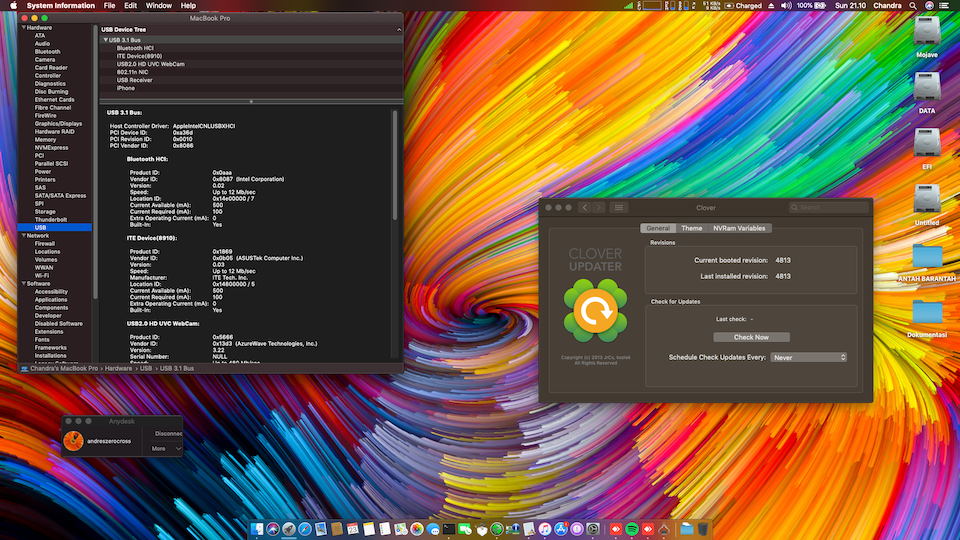Click the eject icon in menu bar
Image resolution: width=960 pixels, height=540 pixels.
pyautogui.click(x=771, y=6)
